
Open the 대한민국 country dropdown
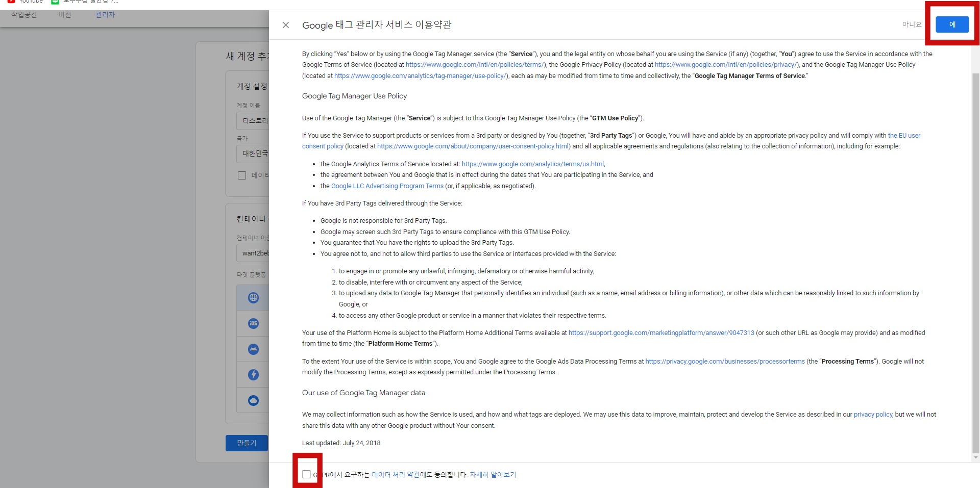(x=253, y=153)
